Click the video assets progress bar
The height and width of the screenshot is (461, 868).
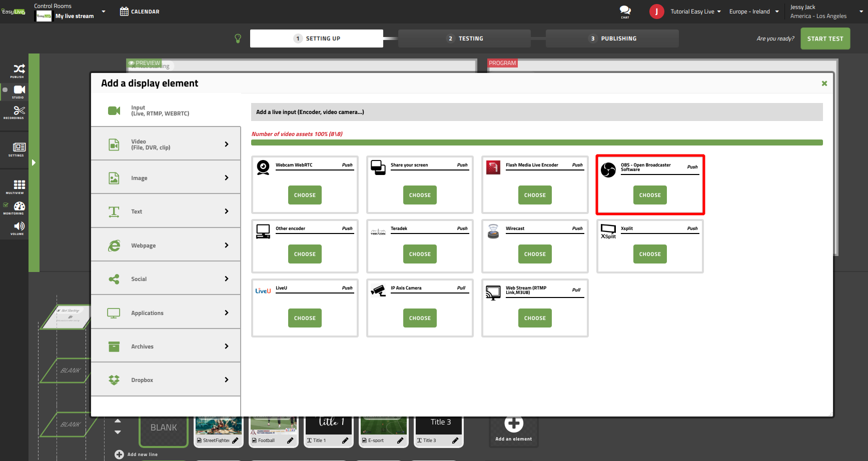pos(537,142)
